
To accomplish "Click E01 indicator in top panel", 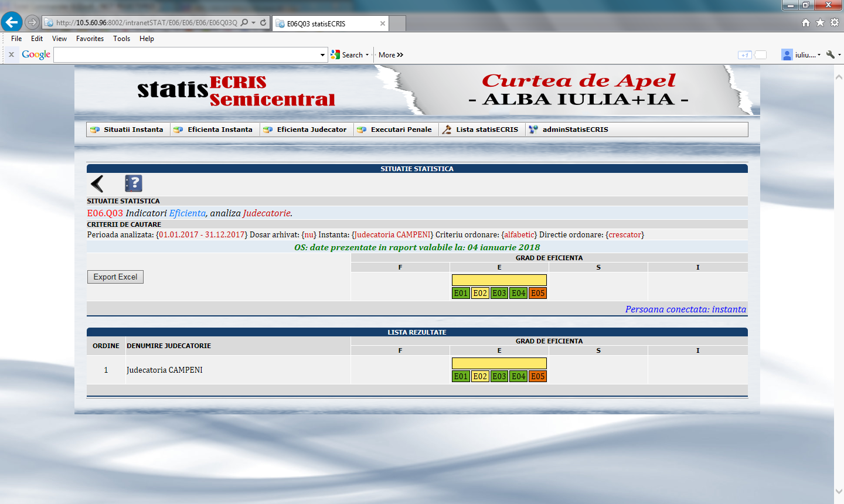I will (461, 293).
